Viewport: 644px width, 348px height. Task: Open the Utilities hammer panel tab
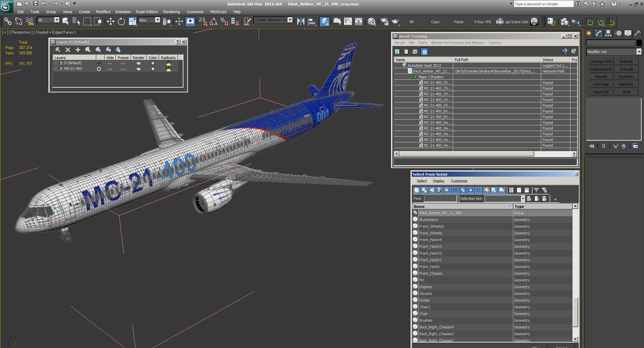[x=637, y=33]
